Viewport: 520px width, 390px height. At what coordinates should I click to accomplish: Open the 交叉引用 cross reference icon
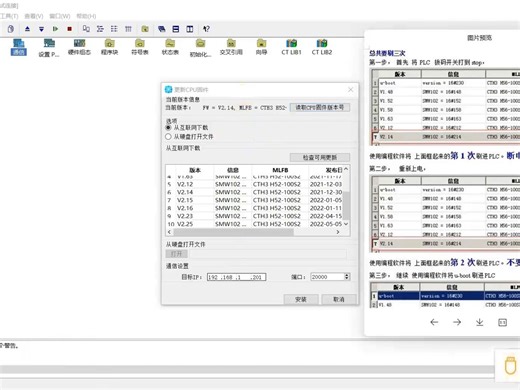pyautogui.click(x=231, y=47)
